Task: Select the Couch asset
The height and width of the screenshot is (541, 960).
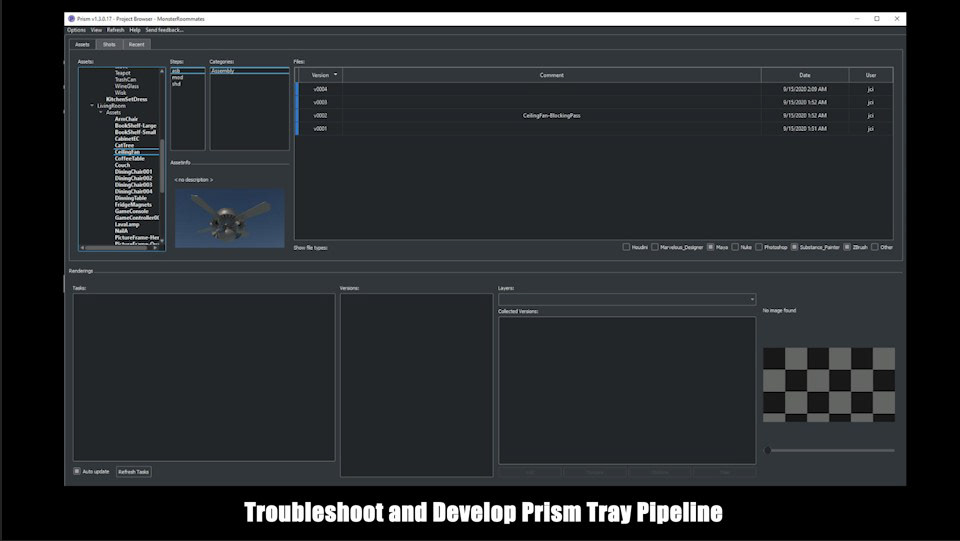Action: [x=122, y=165]
